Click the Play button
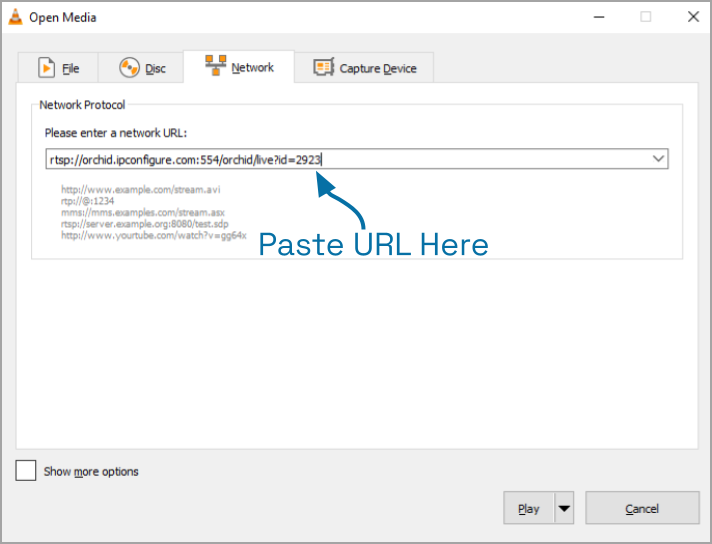 point(529,508)
